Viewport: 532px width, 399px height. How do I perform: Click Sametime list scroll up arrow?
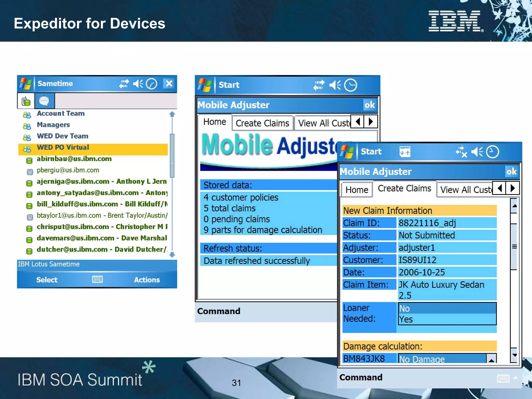[x=172, y=114]
